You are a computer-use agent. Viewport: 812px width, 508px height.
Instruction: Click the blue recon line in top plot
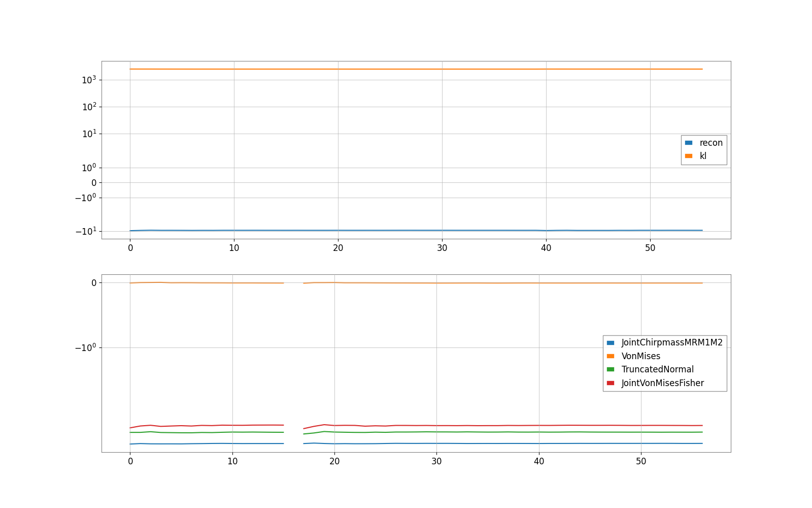[416, 230]
